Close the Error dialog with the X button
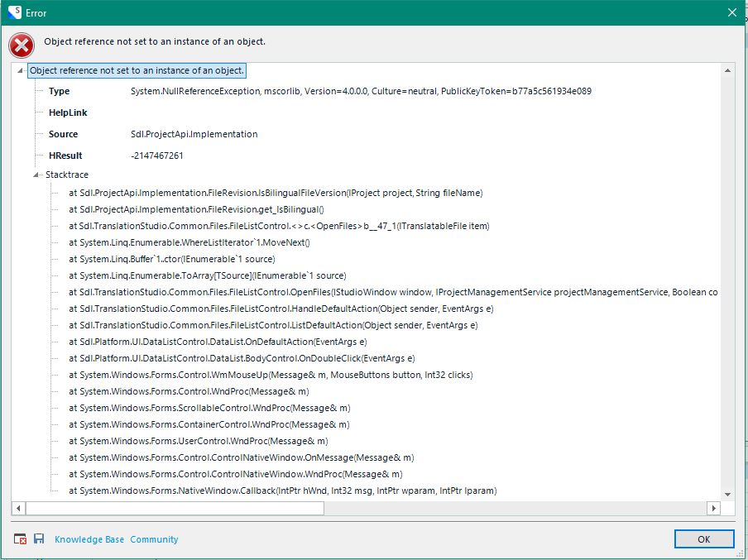Screen dimensions: 748x560 pos(732,12)
